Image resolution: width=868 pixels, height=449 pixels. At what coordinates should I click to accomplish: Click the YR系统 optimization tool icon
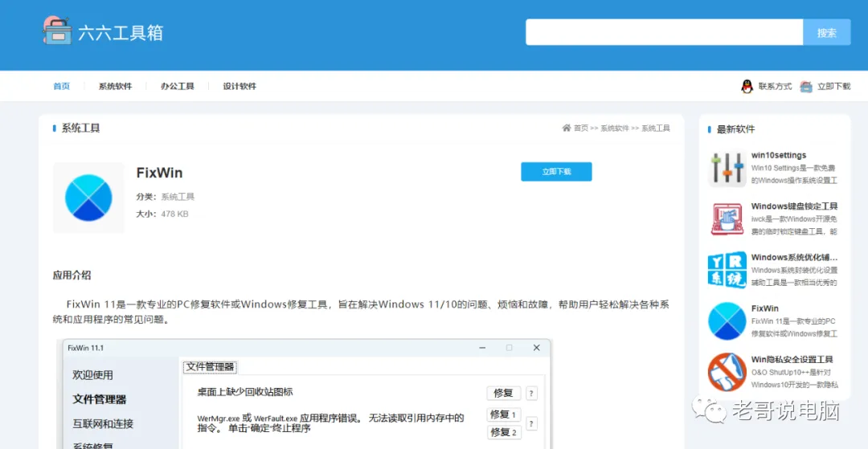(727, 270)
